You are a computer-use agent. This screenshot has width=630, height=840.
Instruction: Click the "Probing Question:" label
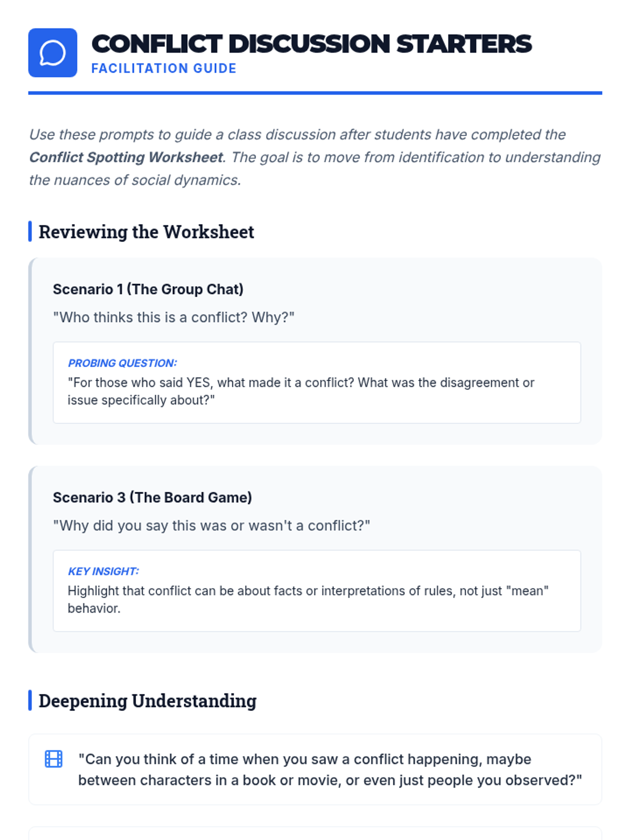pyautogui.click(x=122, y=363)
